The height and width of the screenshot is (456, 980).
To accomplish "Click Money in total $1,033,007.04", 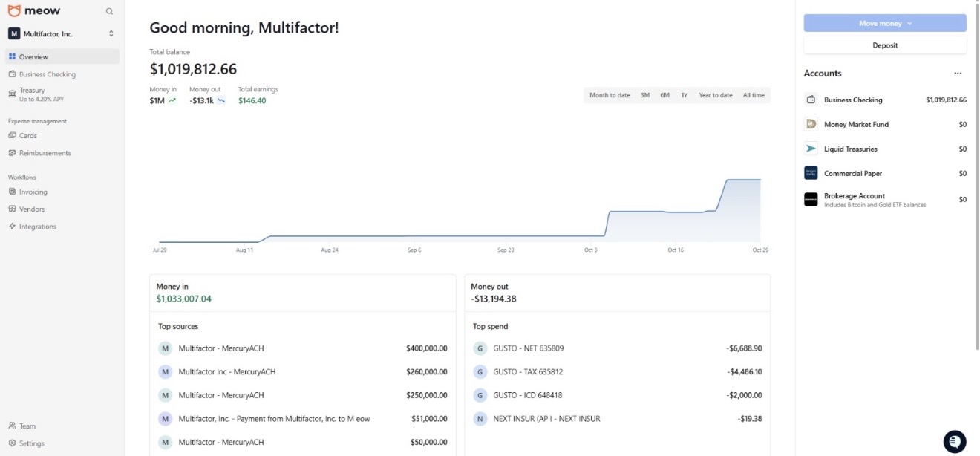I will point(183,299).
